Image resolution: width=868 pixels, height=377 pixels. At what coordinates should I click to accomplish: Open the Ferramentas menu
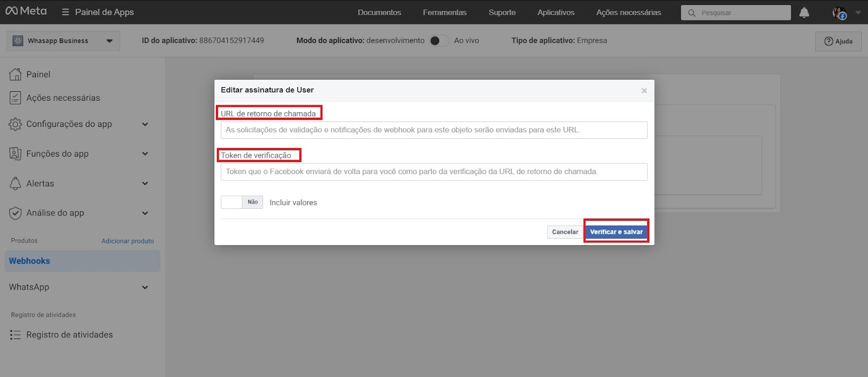(445, 12)
